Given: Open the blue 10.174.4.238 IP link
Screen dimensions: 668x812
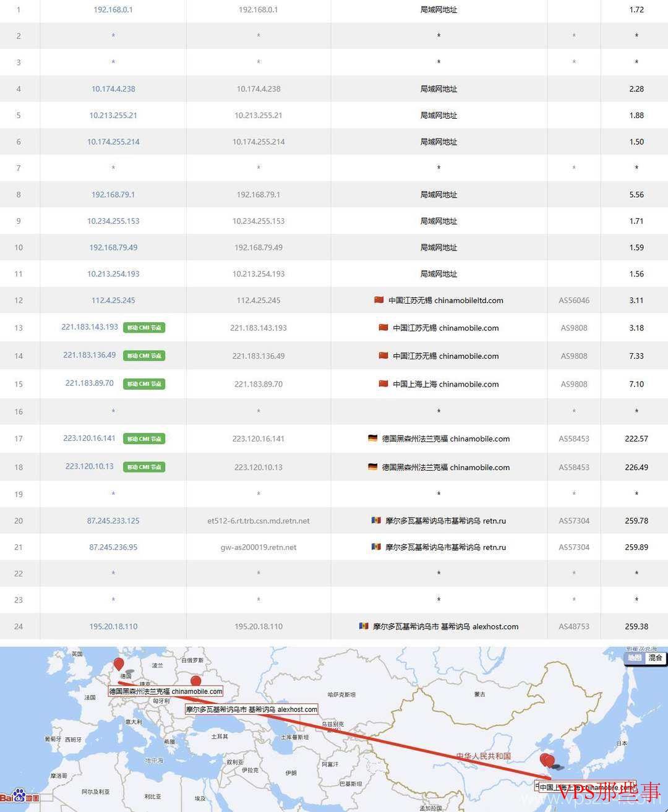Looking at the screenshot, I should point(113,89).
